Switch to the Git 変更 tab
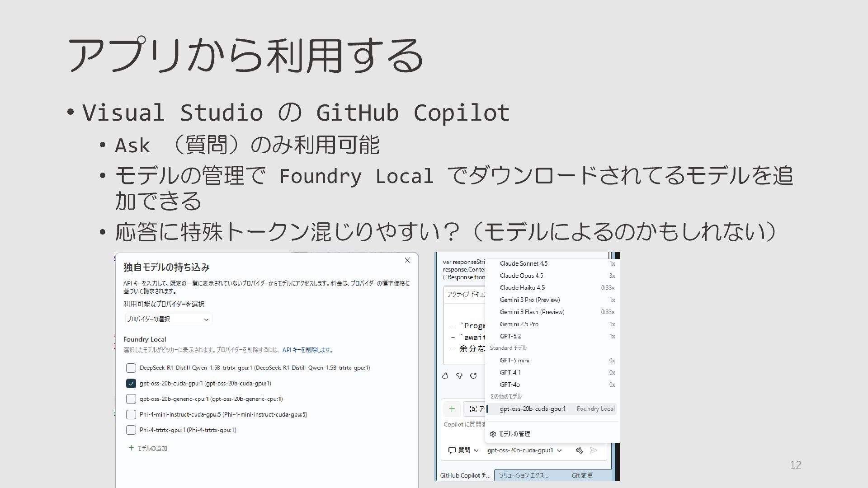Viewport: 868px width, 488px height. [582, 475]
